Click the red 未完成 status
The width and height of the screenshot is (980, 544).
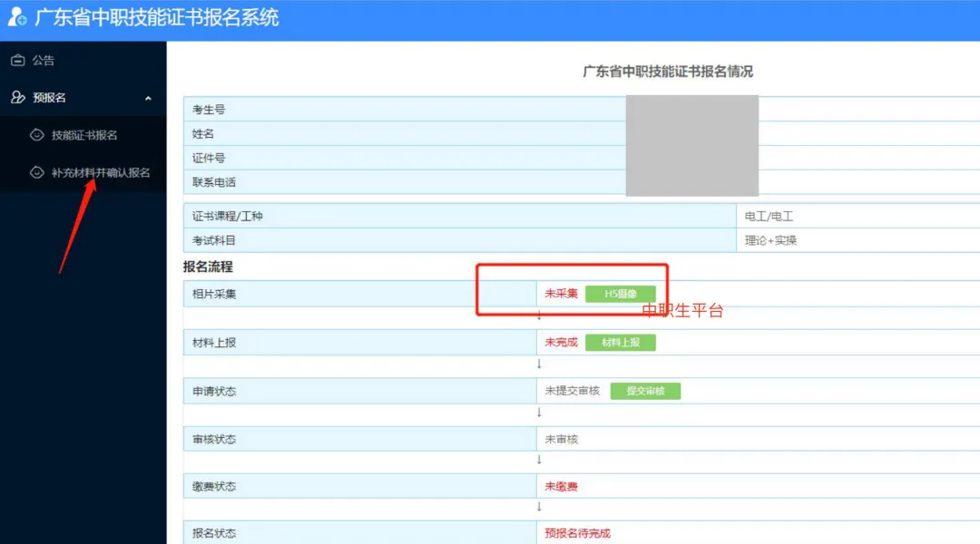[x=562, y=342]
